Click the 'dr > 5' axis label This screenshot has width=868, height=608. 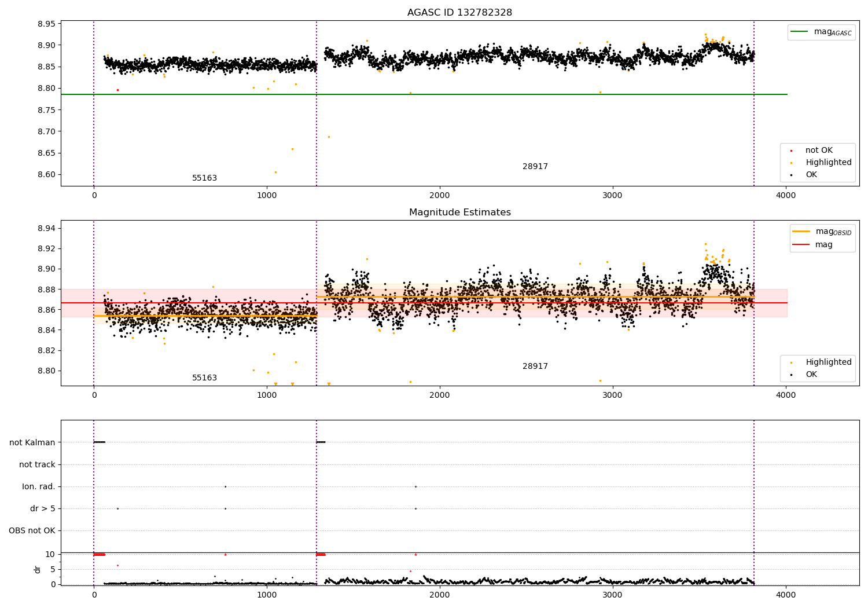[43, 508]
